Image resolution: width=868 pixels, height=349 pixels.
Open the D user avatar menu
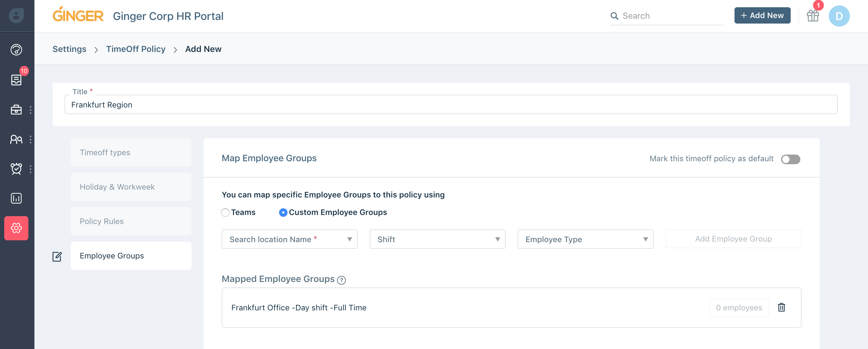point(839,16)
